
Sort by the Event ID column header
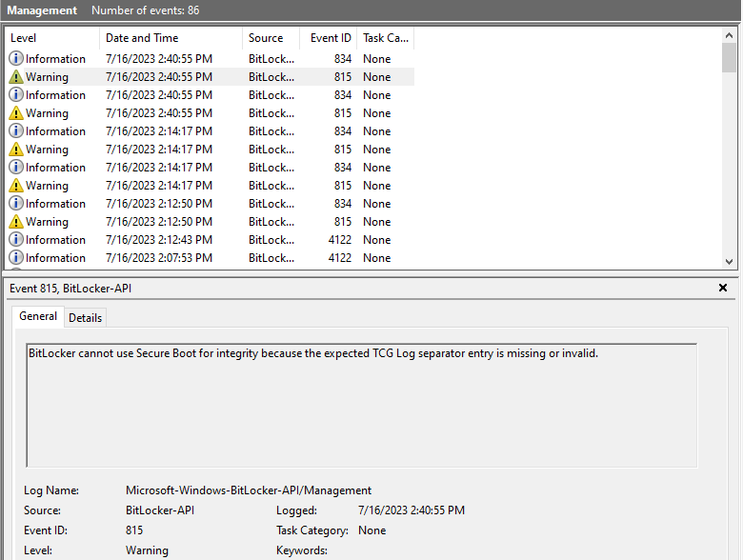(329, 38)
